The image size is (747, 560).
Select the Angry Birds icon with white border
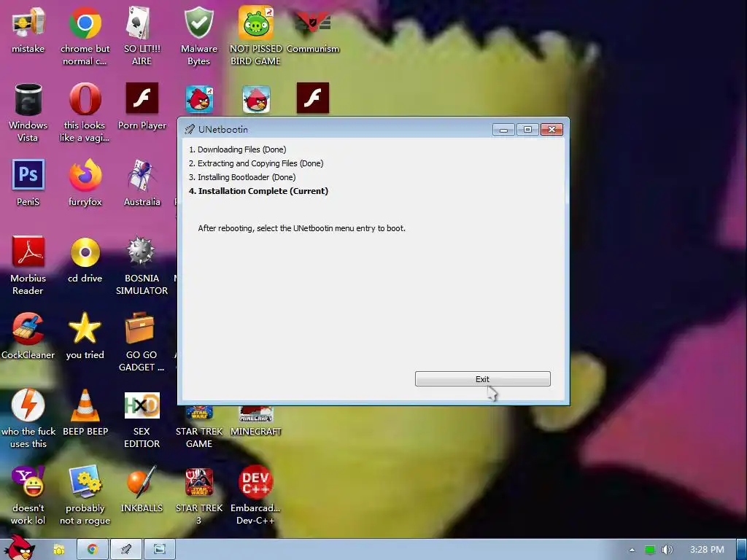click(256, 99)
